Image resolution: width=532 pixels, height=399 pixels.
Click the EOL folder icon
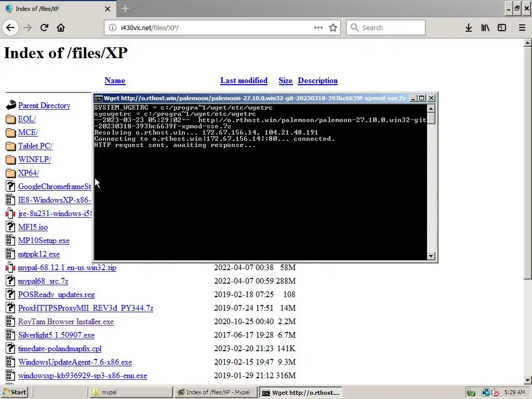10,119
